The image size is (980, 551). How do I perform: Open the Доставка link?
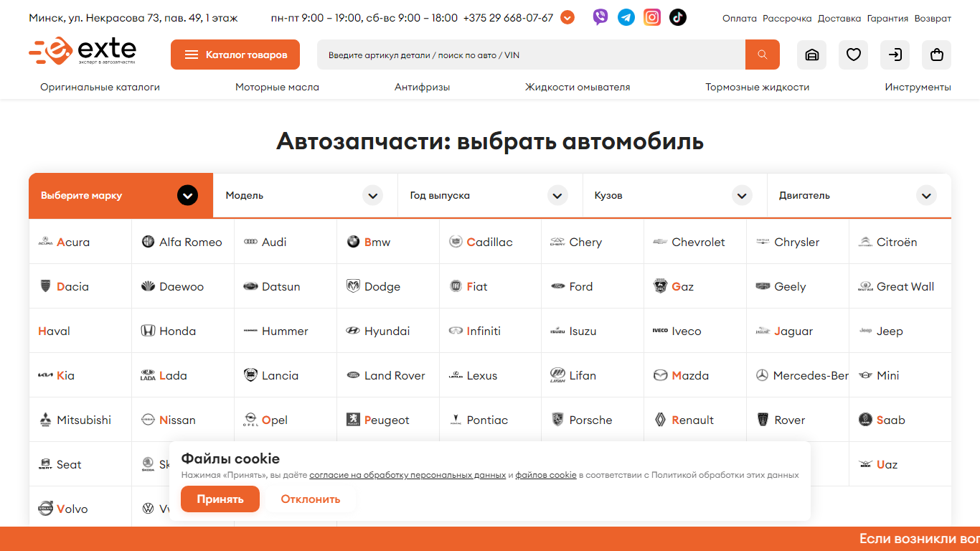[839, 19]
